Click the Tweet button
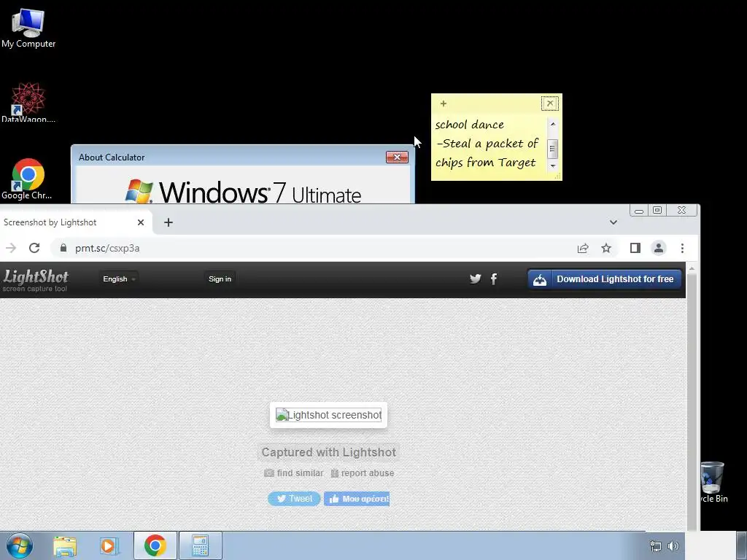 tap(294, 499)
